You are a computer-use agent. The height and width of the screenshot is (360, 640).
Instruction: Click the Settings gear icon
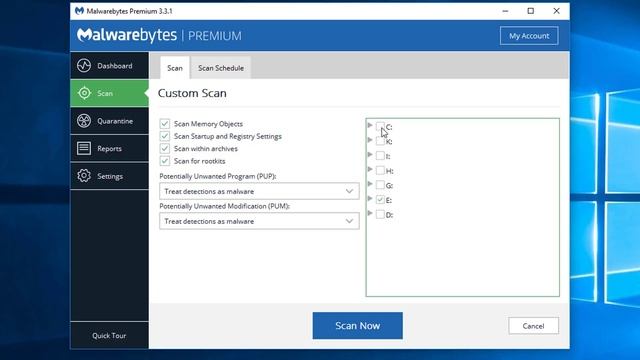[84, 176]
